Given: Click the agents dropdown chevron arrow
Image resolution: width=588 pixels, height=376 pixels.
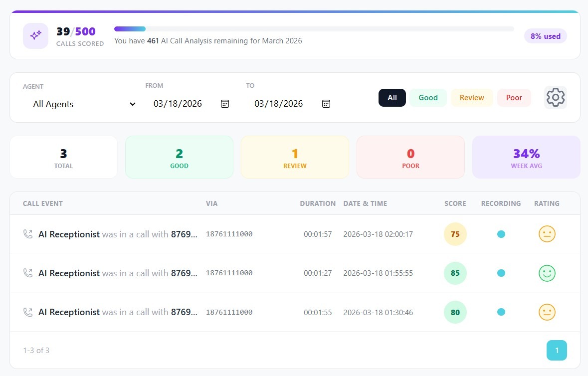Looking at the screenshot, I should pyautogui.click(x=132, y=104).
